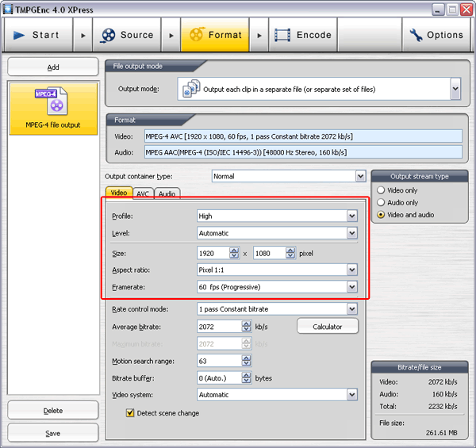Click the width size spinner control

(x=234, y=254)
